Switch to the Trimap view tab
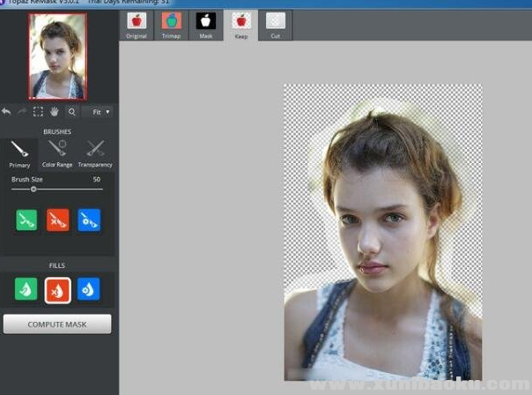This screenshot has width=532, height=395. tap(171, 25)
